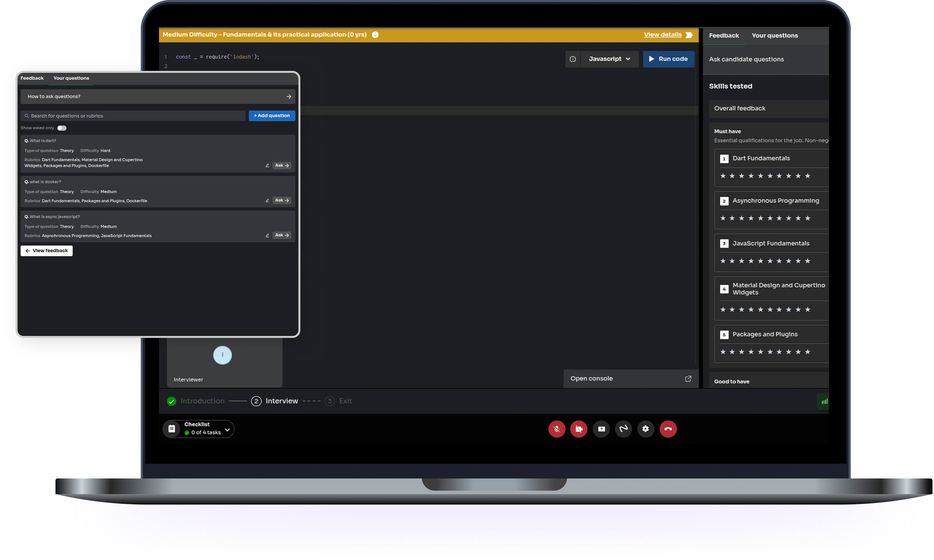Start screen sharing from the call controls
The width and height of the screenshot is (934, 560).
pyautogui.click(x=601, y=429)
